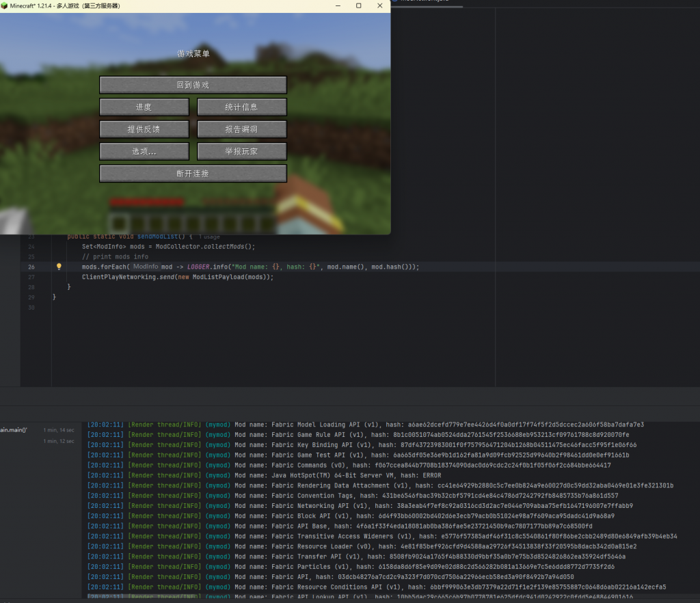Open 选项... in the Minecraft menu

144,151
